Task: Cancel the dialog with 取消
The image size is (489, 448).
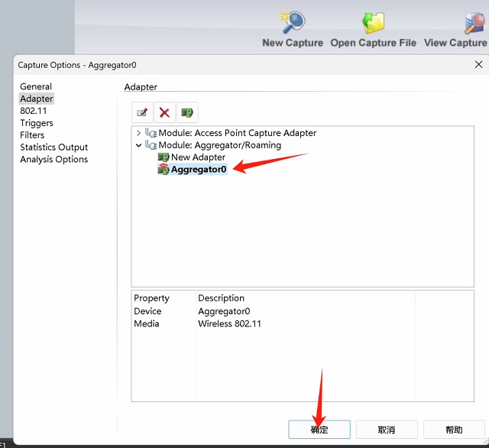Action: coord(387,430)
